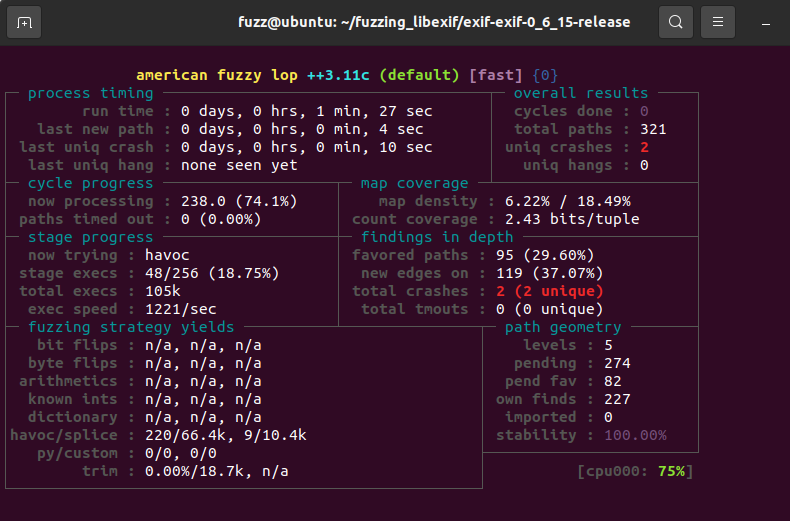This screenshot has height=521, width=790.
Task: Click trim '0.00%/18.7k, n/a' value
Action: click(217, 472)
